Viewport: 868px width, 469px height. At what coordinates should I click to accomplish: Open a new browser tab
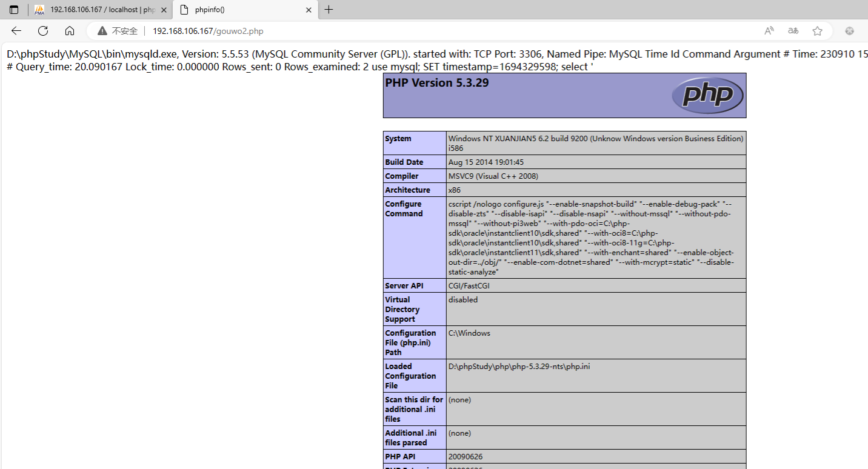click(x=329, y=10)
